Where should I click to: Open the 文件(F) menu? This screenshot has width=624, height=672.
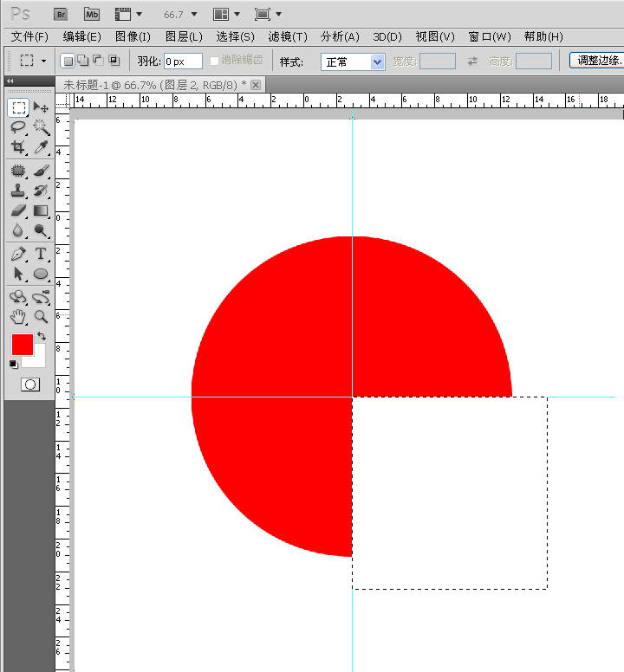29,37
